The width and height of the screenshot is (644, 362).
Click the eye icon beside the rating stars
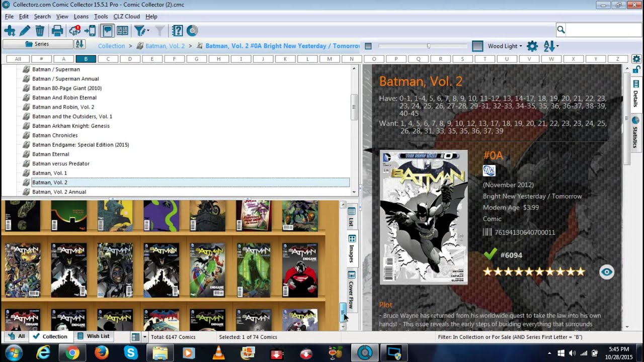pos(607,272)
